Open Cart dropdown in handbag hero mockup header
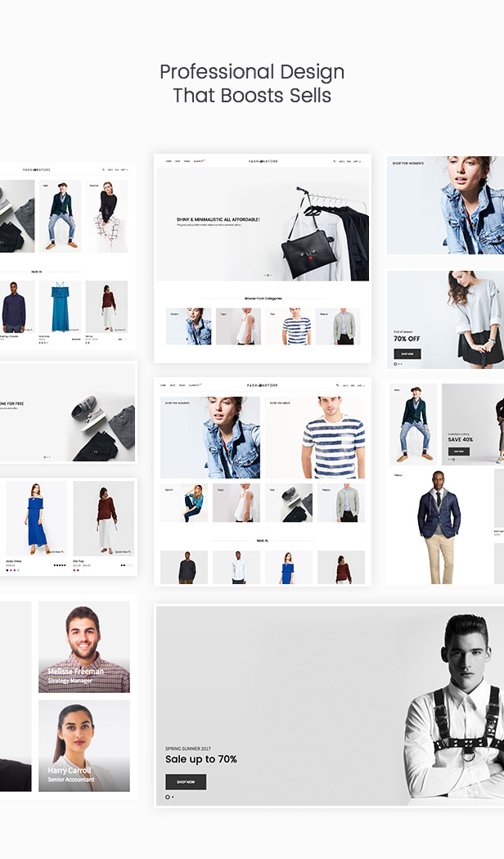This screenshot has height=859, width=504. (357, 162)
